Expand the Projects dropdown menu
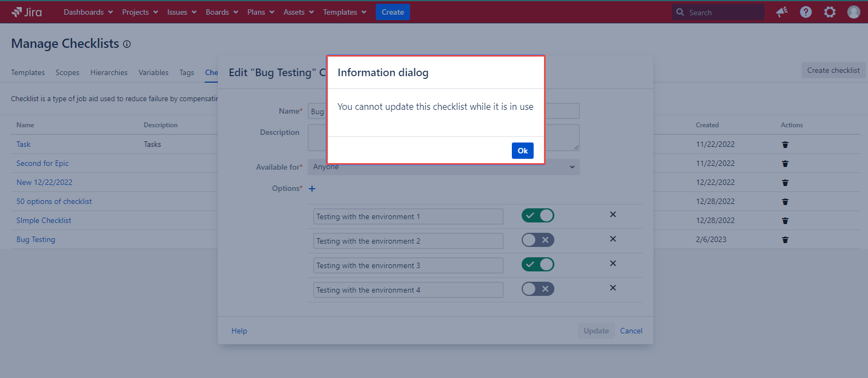 (140, 12)
